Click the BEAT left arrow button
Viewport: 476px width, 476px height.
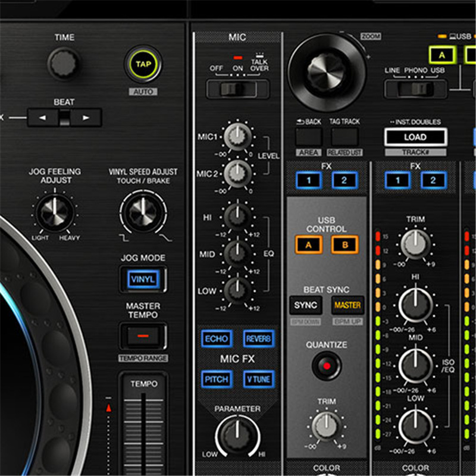[x=43, y=117]
